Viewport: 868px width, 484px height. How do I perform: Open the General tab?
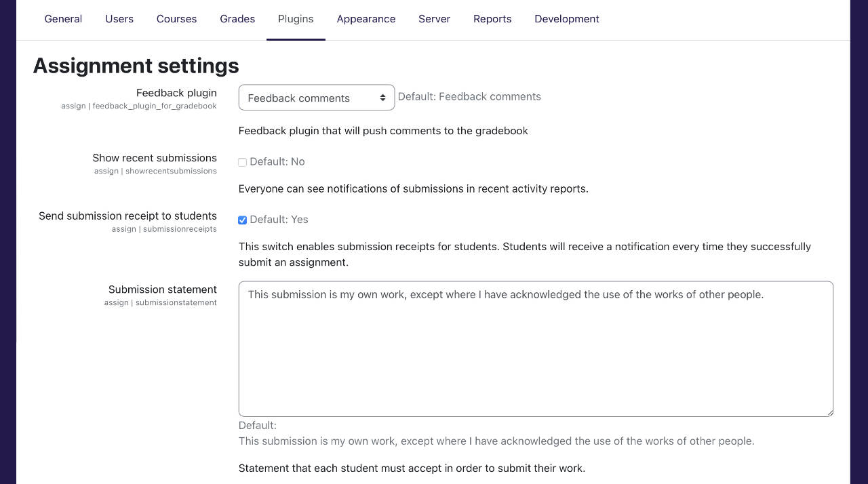63,19
